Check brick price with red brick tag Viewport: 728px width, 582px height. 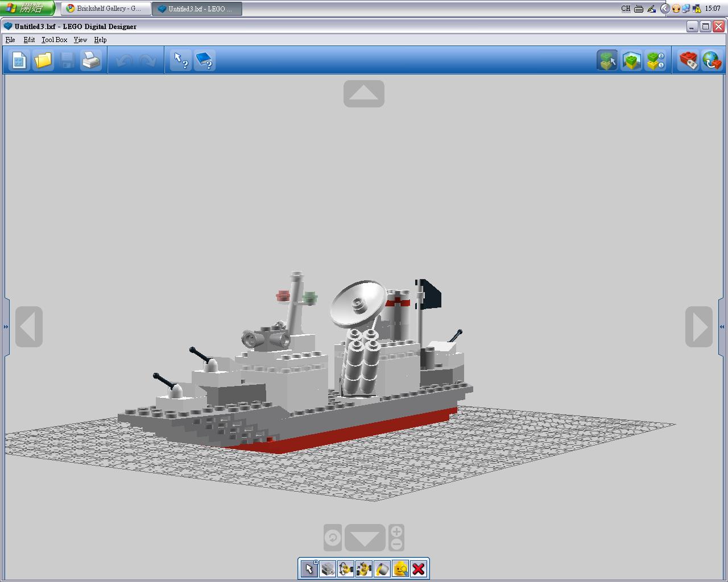click(688, 60)
